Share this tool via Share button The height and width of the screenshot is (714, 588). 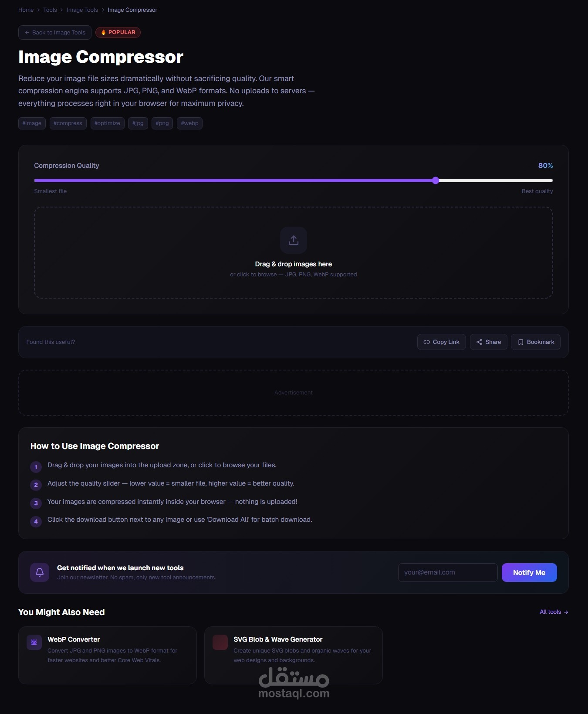coord(488,342)
